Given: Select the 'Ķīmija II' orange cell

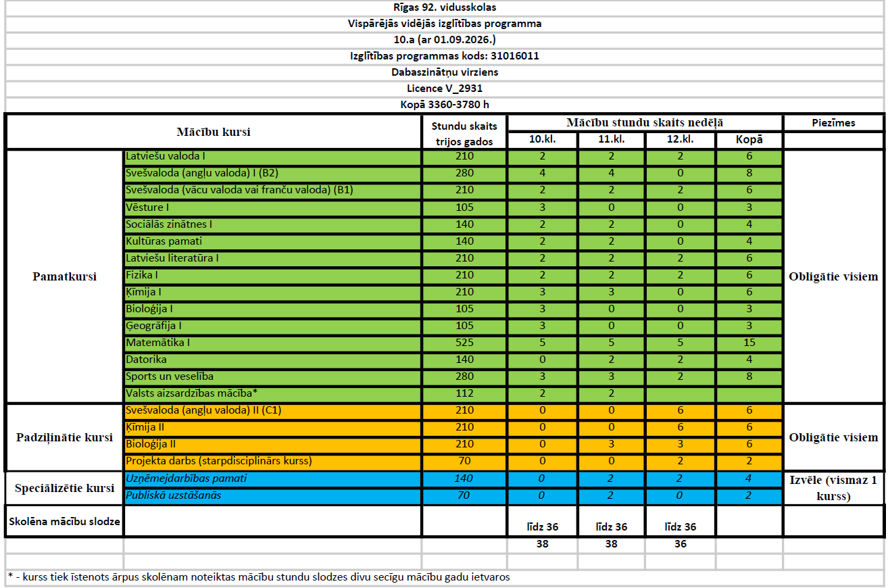Looking at the screenshot, I should click(x=272, y=428).
